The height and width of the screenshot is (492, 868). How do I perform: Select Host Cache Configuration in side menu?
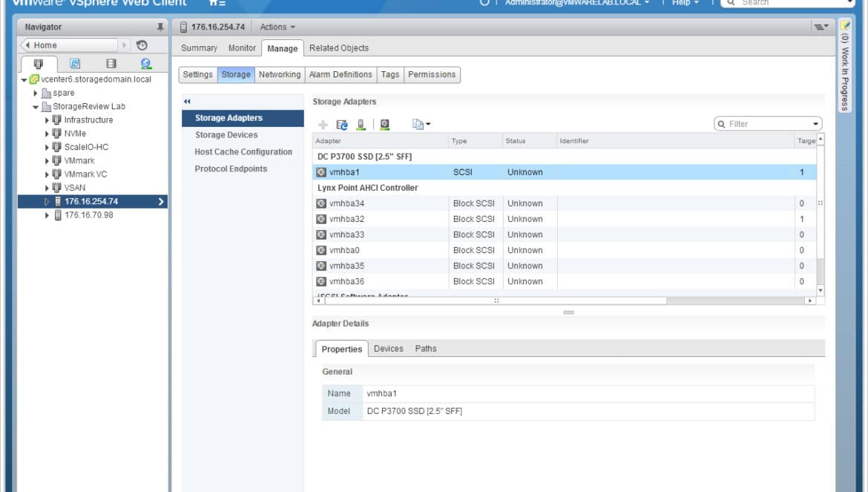[243, 151]
